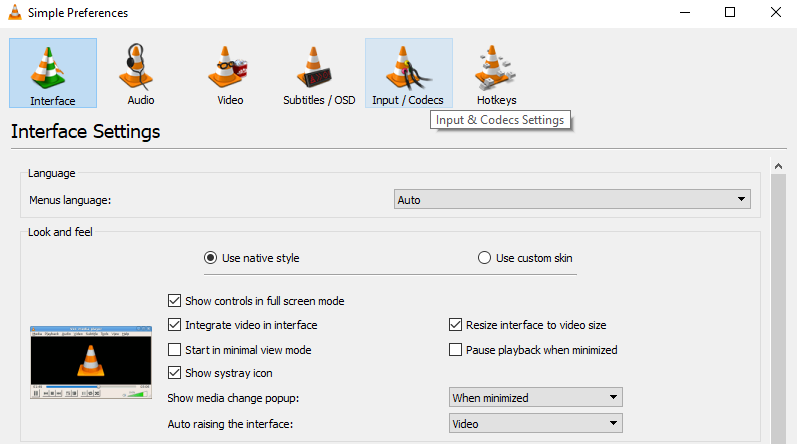The width and height of the screenshot is (797, 444).
Task: Click the vertical scrollbar track
Action: point(778,309)
